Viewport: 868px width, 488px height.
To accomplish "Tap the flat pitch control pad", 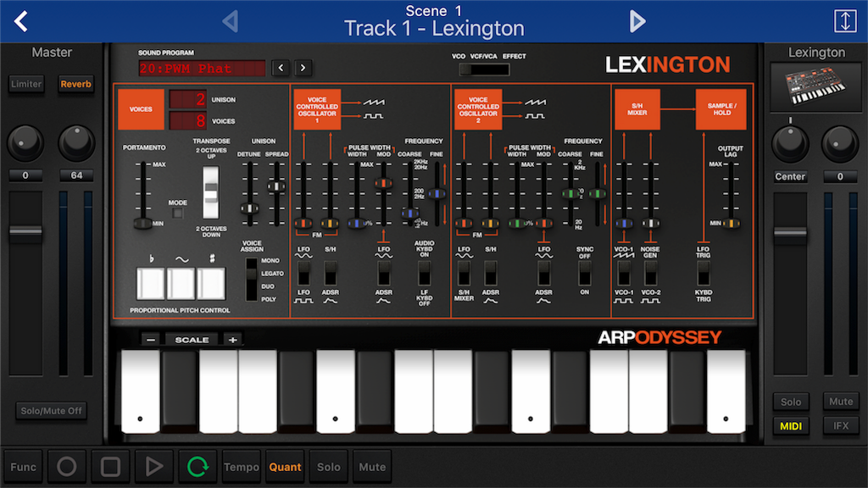I will tap(151, 283).
